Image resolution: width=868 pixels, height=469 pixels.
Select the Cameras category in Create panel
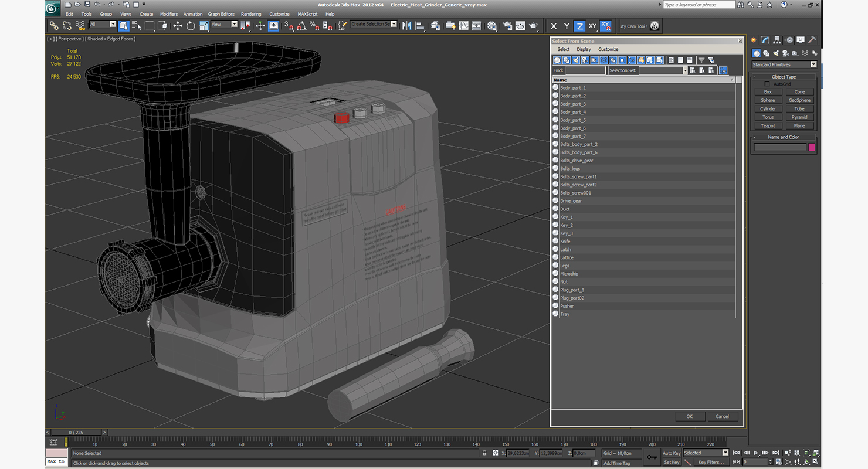[x=786, y=53]
